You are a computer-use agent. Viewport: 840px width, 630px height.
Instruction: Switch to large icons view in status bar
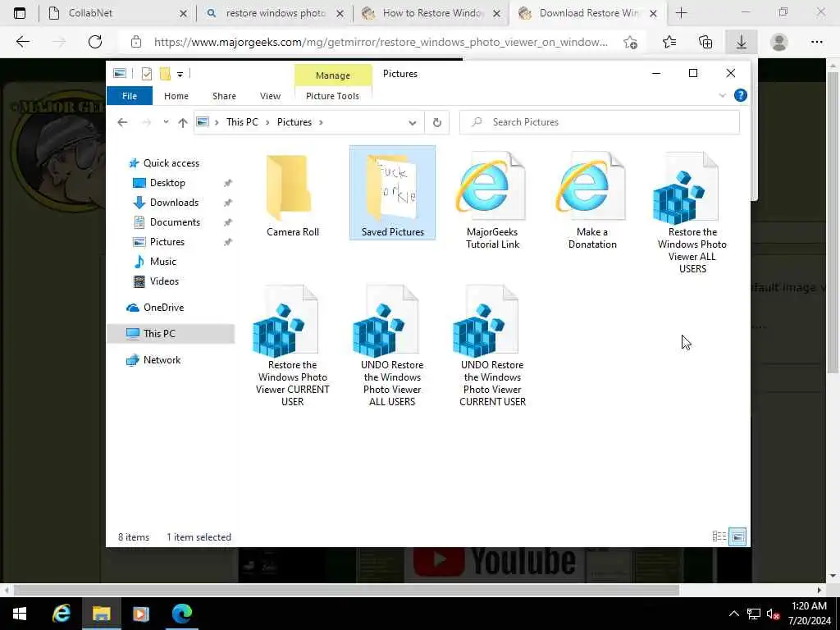click(x=737, y=536)
